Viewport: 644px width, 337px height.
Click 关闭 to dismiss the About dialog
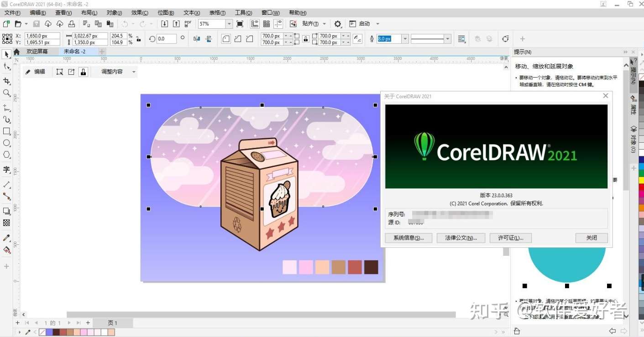(591, 238)
